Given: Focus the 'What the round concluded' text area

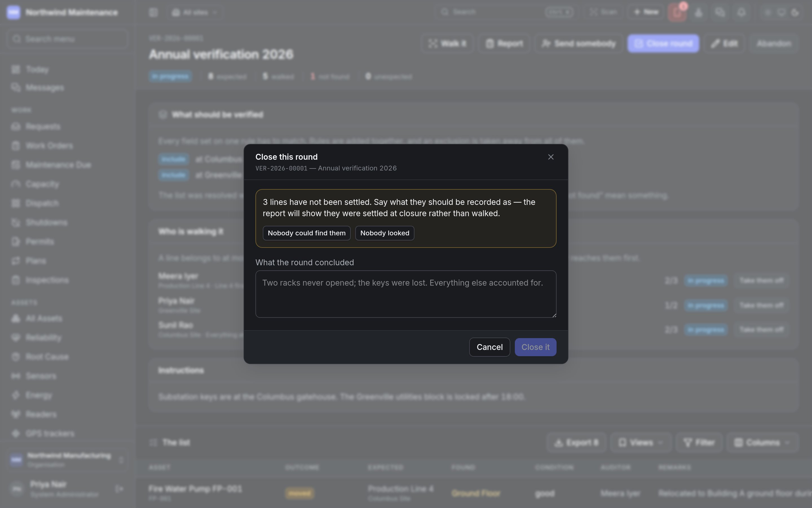Looking at the screenshot, I should [x=406, y=294].
